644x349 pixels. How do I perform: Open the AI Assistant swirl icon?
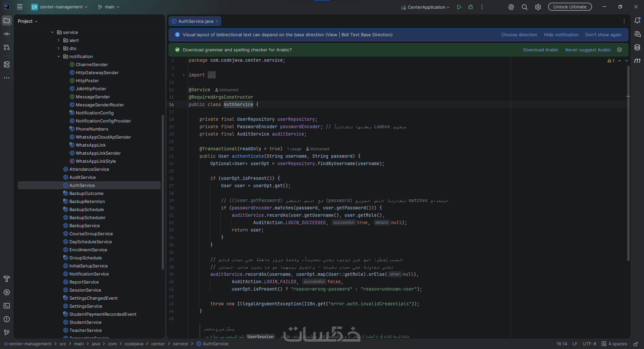511,7
